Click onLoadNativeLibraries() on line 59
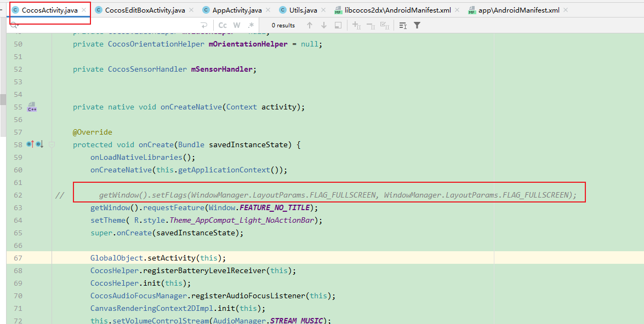The width and height of the screenshot is (644, 324). tap(143, 157)
